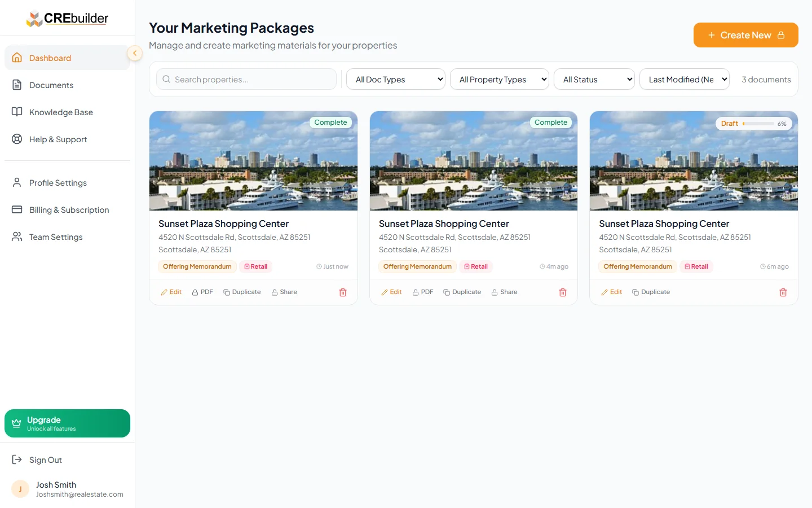Screen dimensions: 812x508
Task: Collapse the sidebar with the chevron button
Action: pos(135,53)
